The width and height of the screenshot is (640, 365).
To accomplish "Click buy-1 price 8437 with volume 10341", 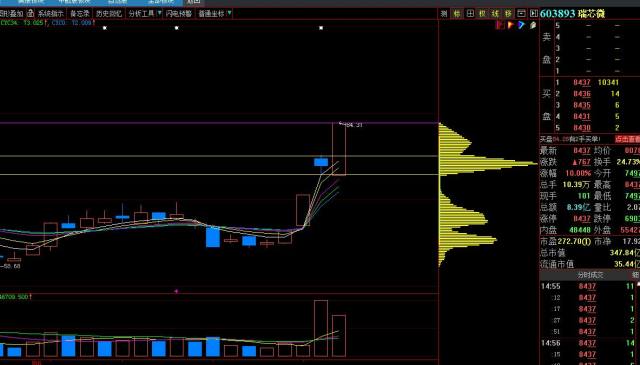I will click(x=582, y=82).
